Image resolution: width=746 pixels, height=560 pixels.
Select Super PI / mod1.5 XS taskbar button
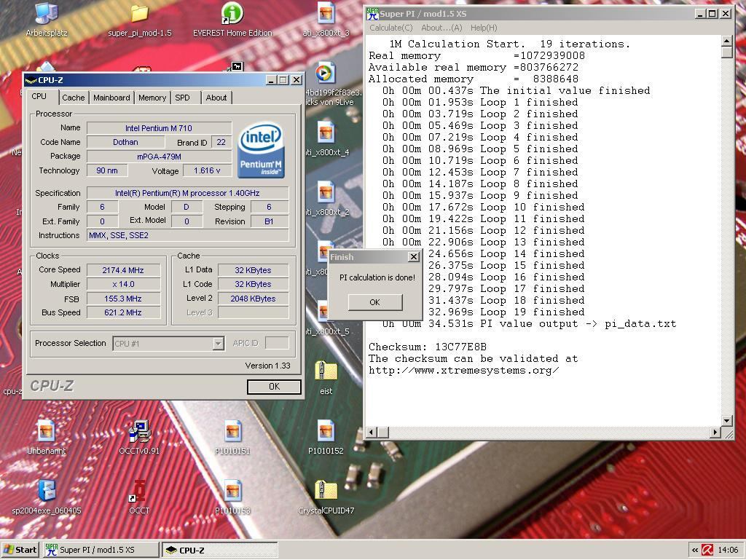[x=101, y=550]
